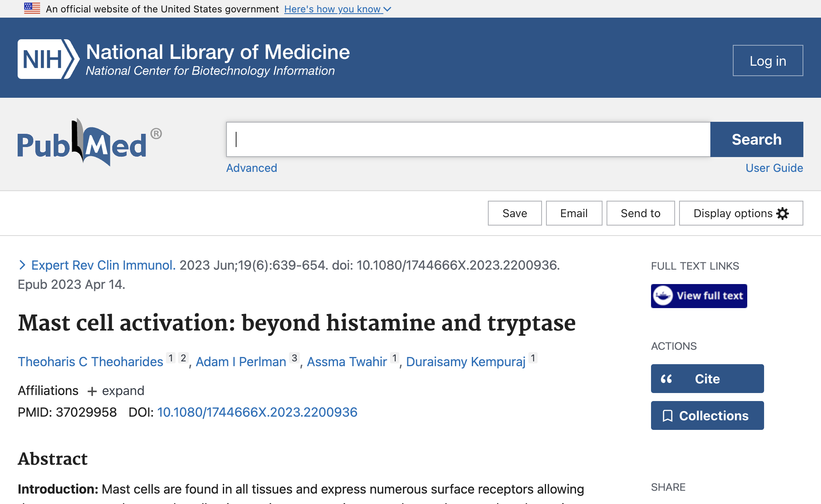Click affiliation superscript 1 after Kempuraj

[x=533, y=358]
